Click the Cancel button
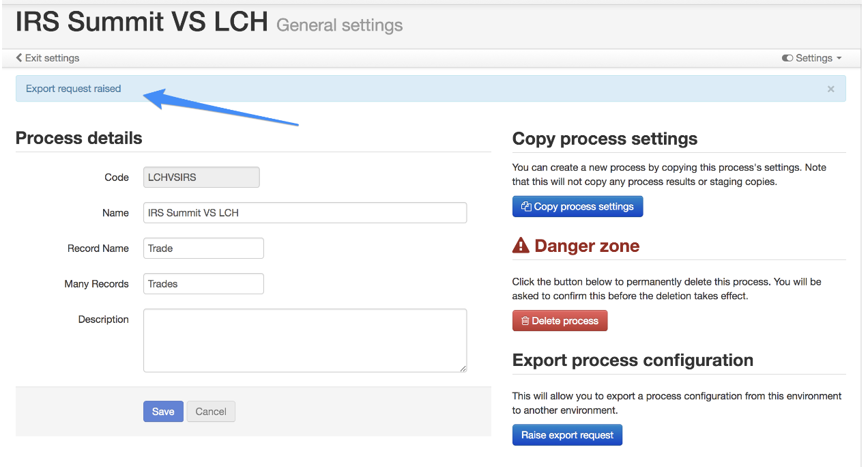 click(211, 411)
